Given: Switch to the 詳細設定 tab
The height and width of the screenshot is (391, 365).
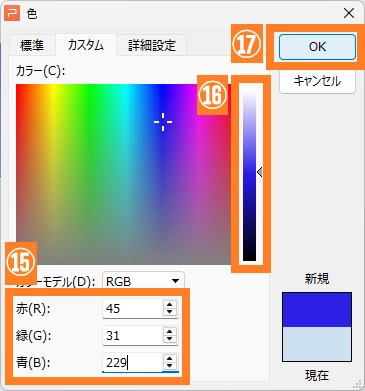Looking at the screenshot, I should pyautogui.click(x=152, y=45).
